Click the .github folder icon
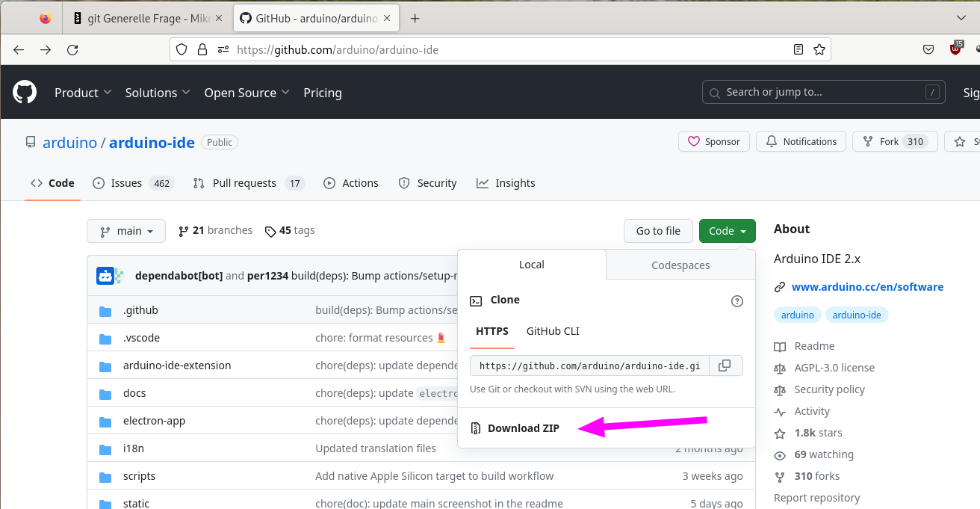980x509 pixels. coord(105,310)
